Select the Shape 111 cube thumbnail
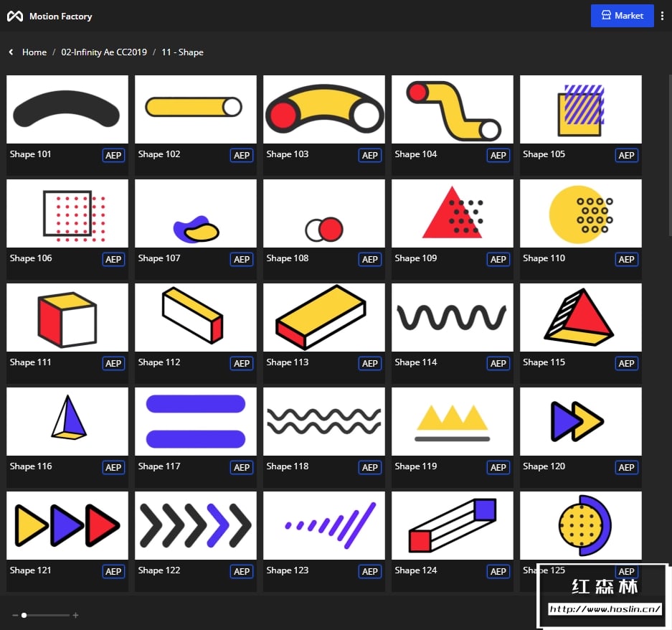Screen dimensions: 672x630 click(67, 317)
